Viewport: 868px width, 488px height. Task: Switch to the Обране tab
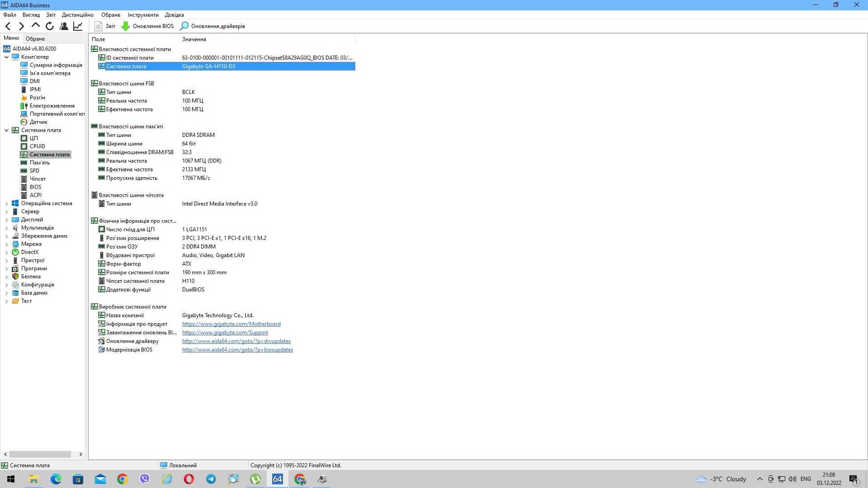tap(35, 39)
